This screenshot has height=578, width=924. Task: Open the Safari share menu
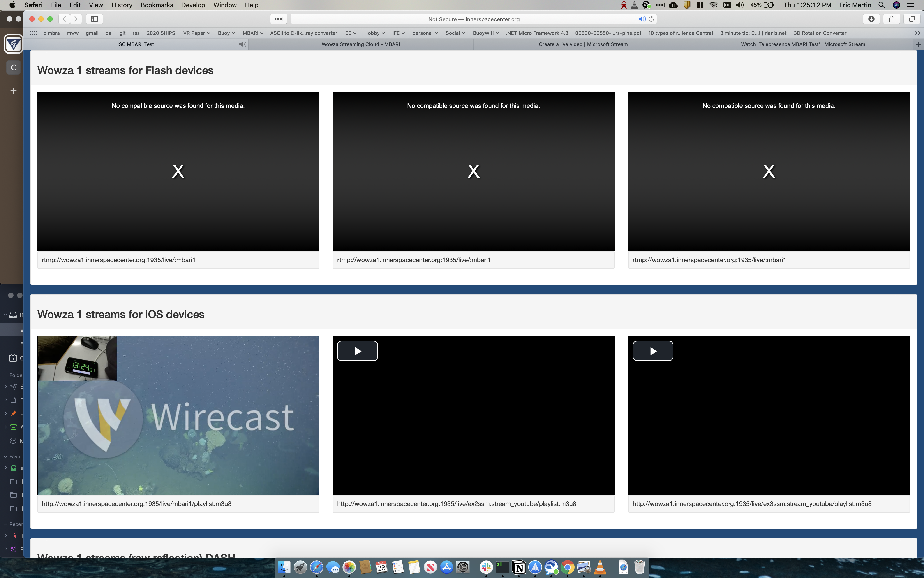(x=892, y=19)
